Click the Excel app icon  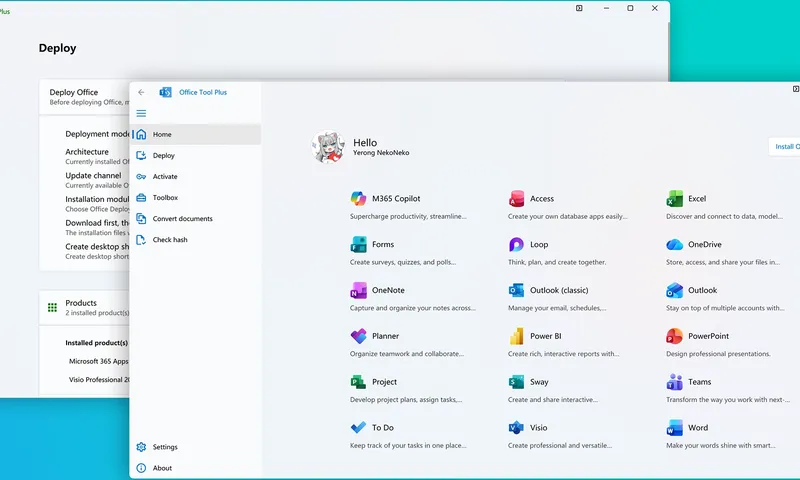(x=674, y=198)
